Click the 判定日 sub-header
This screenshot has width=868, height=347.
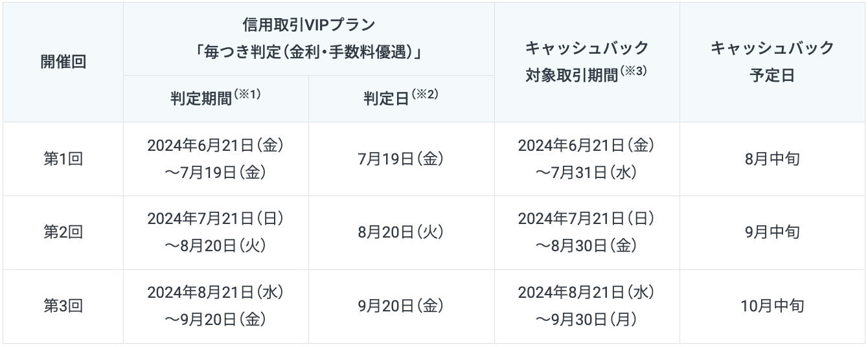coord(402,98)
